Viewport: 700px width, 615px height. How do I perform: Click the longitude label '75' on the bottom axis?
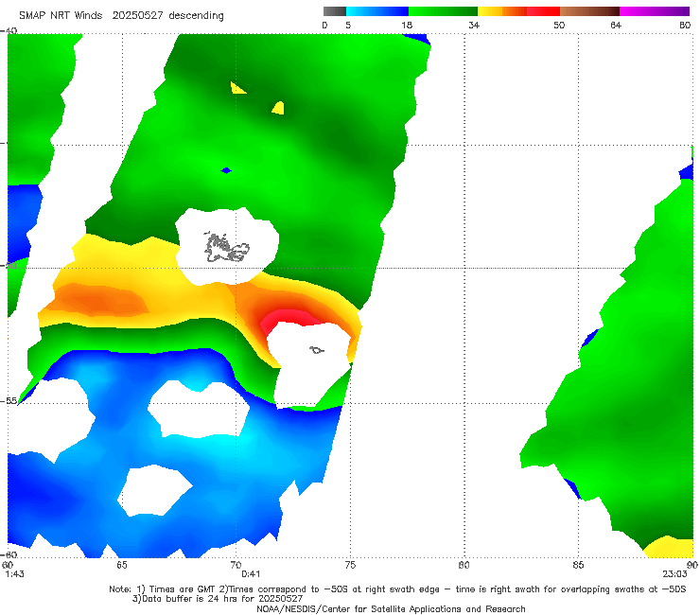pos(350,566)
